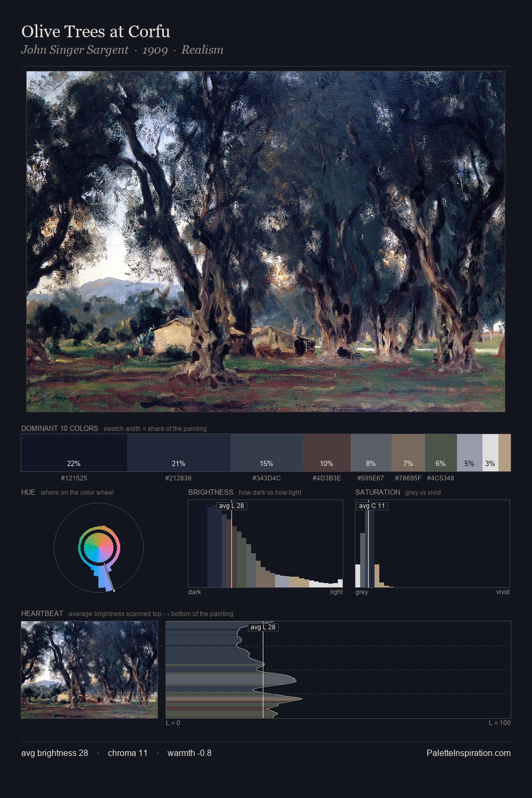Click the 'grey' axis label
Screen dimensions: 532x798
click(362, 592)
